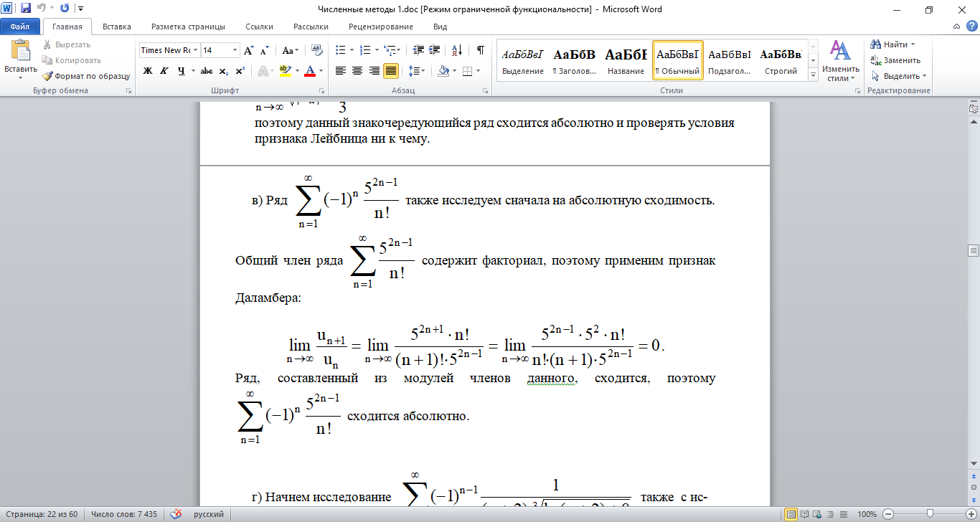980x522 pixels.
Task: Click the Save icon in quick access toolbar
Action: coord(26,9)
